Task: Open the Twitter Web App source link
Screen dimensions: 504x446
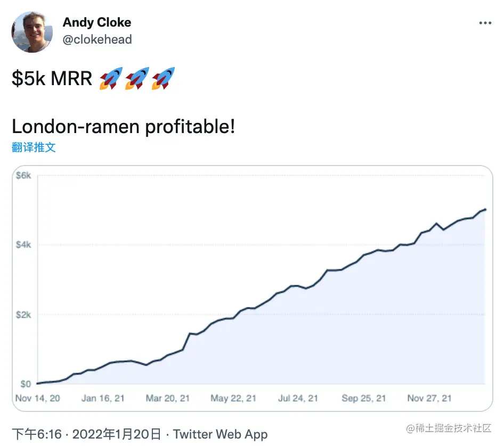Action: [x=220, y=434]
